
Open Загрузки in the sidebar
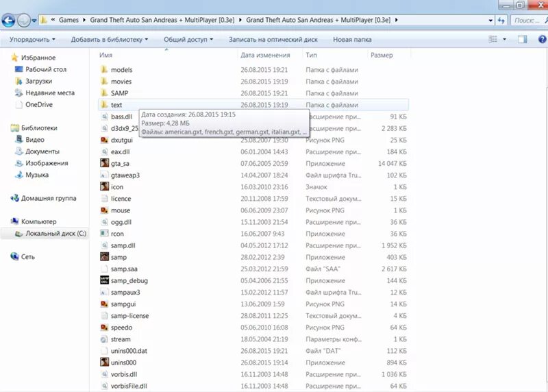[x=39, y=81]
